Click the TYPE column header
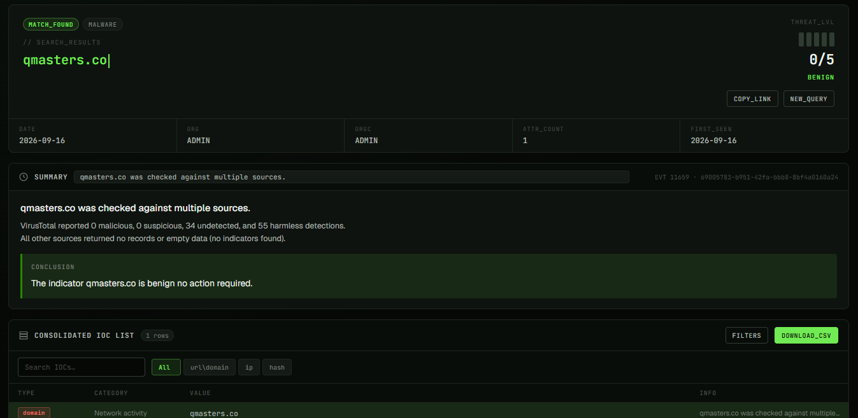Screen dimensions: 858x418 (x=26, y=393)
